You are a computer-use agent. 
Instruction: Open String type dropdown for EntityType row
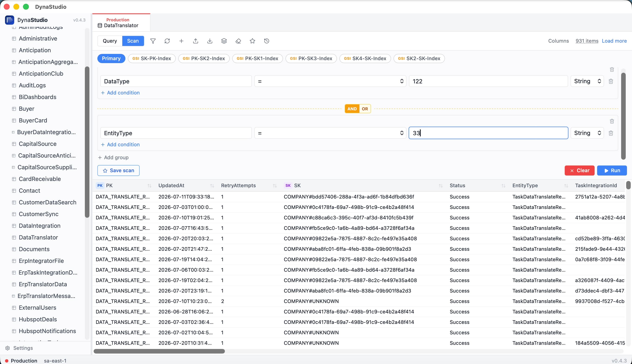pos(587,133)
